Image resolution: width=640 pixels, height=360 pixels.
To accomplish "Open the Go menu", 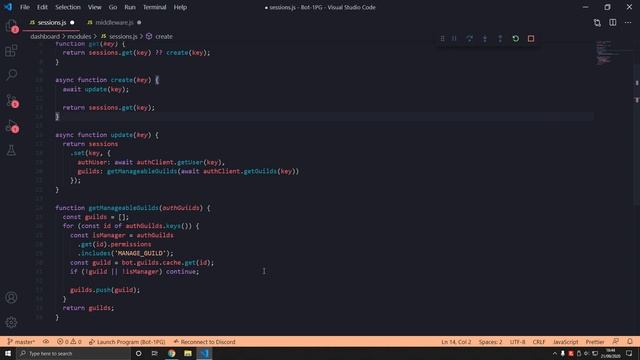I will pos(113,7).
